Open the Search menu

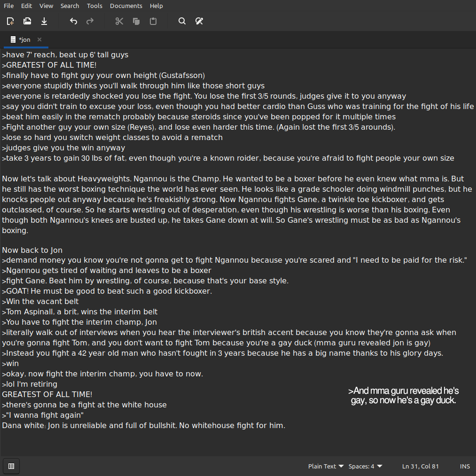[70, 6]
